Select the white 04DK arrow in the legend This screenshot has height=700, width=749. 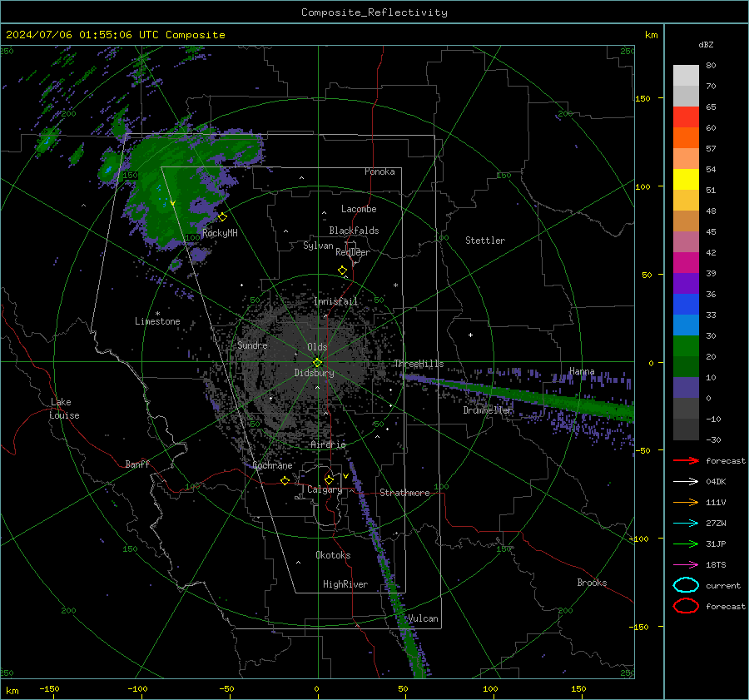[x=686, y=482]
